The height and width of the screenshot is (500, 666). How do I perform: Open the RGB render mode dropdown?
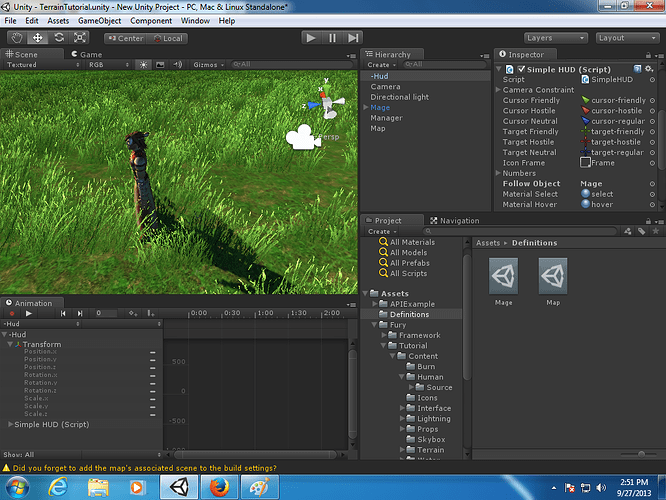(x=109, y=65)
